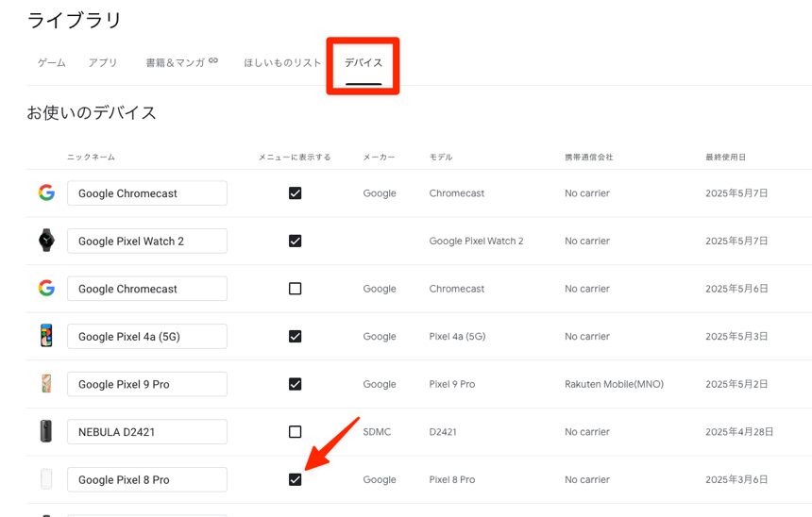
Task: Edit the Google Pixel 9 Pro nickname field
Action: 147,384
